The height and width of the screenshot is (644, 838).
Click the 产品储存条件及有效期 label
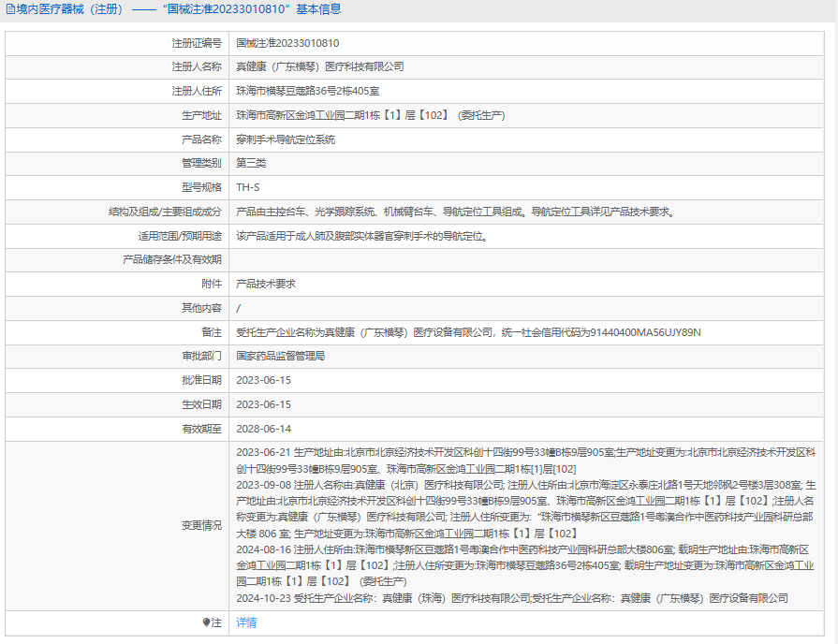point(172,259)
